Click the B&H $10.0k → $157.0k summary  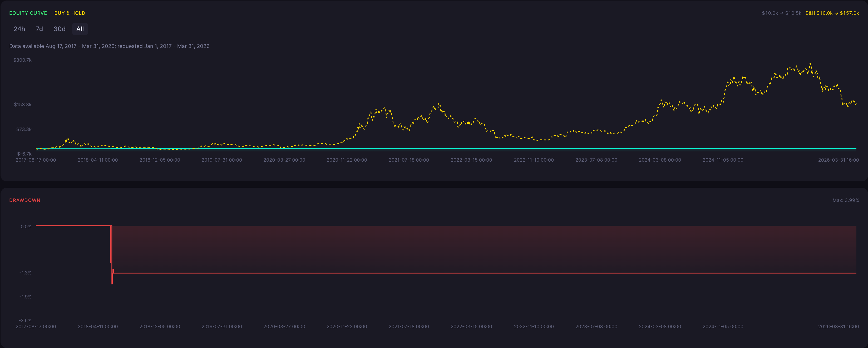[832, 13]
